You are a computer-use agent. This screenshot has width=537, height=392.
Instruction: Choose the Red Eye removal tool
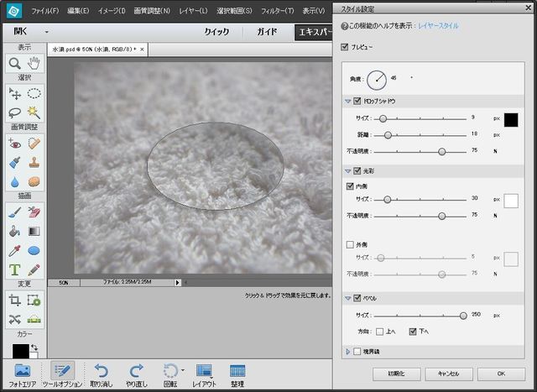tap(15, 143)
